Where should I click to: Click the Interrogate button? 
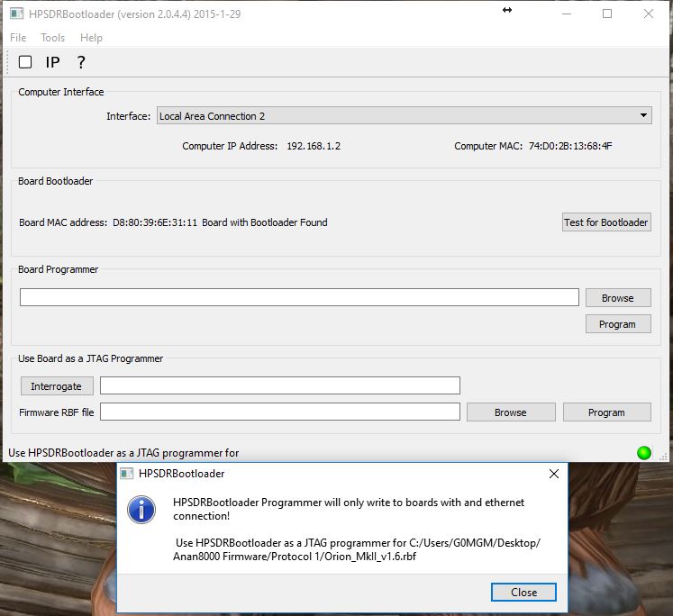(x=57, y=386)
